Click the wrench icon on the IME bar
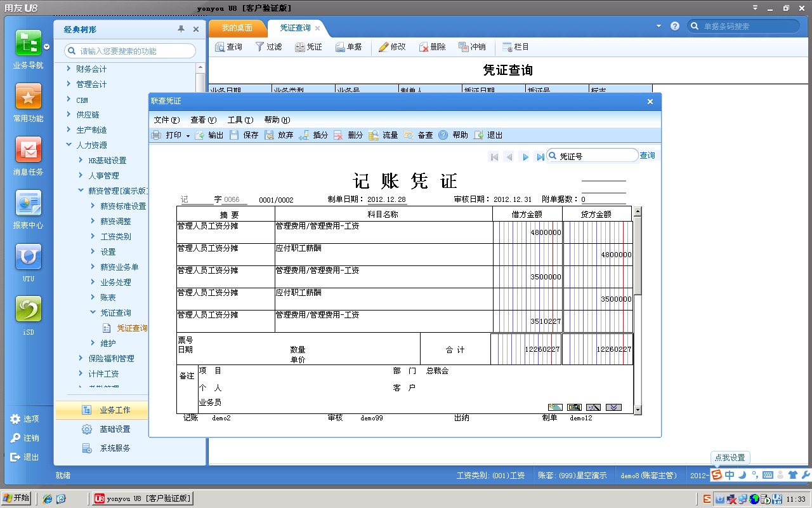Image resolution: width=812 pixels, height=508 pixels. (x=806, y=474)
